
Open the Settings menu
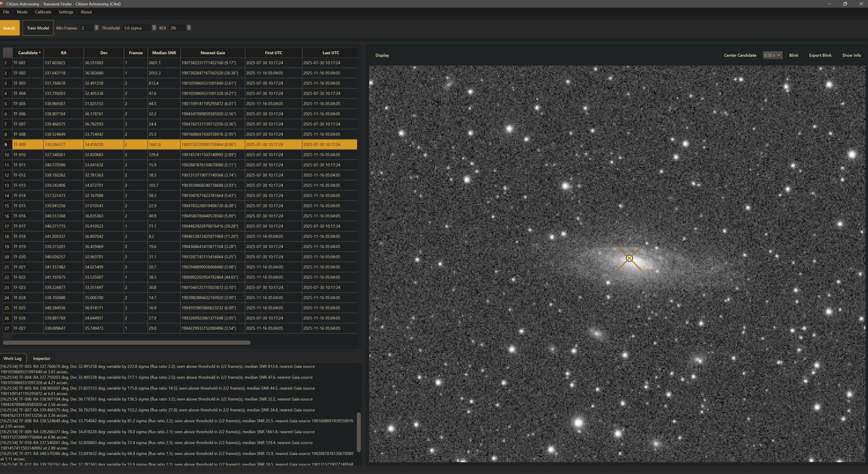(66, 12)
